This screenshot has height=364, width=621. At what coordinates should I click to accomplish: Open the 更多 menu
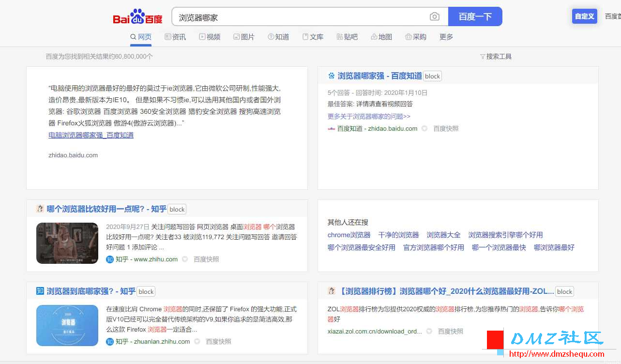pyautogui.click(x=446, y=37)
